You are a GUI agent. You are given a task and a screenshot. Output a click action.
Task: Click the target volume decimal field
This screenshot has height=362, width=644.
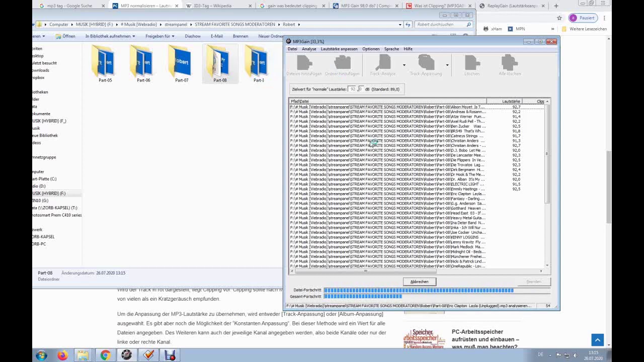tap(361, 89)
